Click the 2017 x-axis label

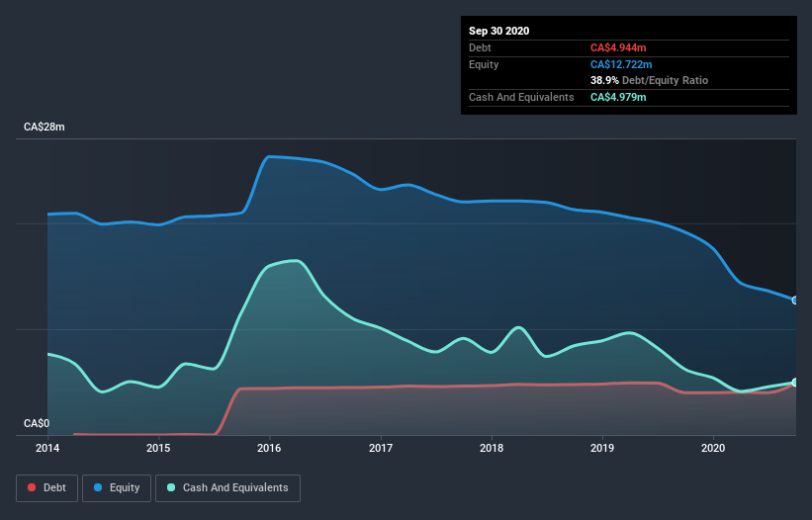(x=381, y=448)
